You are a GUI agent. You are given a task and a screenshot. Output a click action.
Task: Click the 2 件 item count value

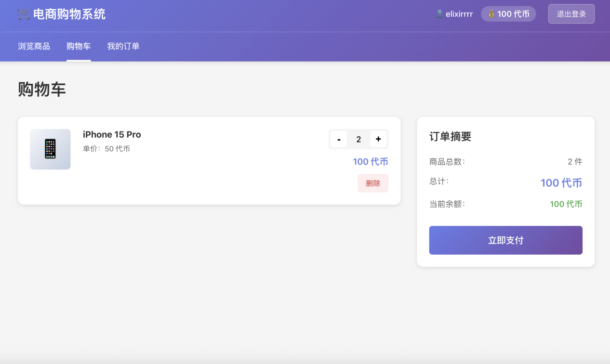point(575,162)
